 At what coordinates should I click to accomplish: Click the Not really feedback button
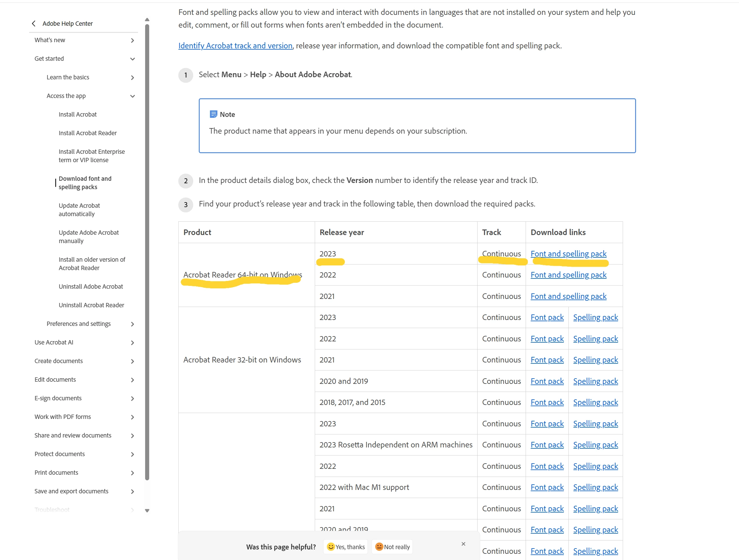[392, 547]
